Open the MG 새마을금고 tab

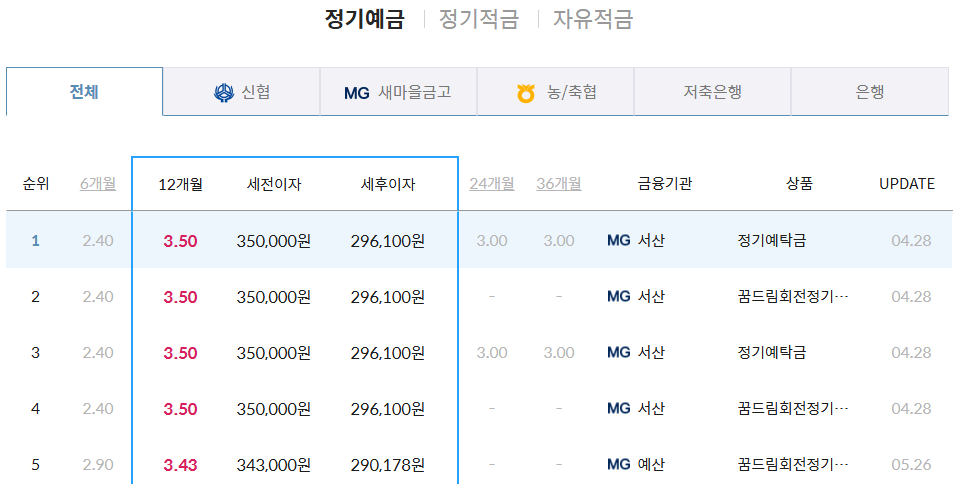(x=398, y=92)
